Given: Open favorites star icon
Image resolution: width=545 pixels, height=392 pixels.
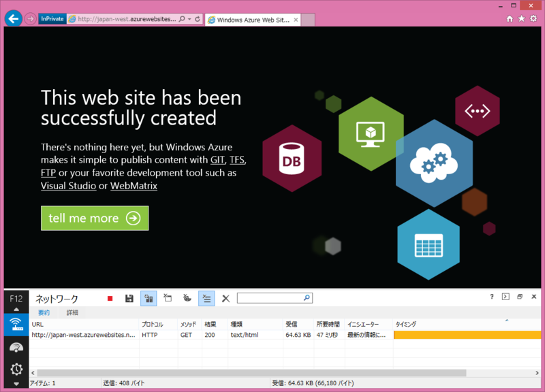Looking at the screenshot, I should [522, 19].
